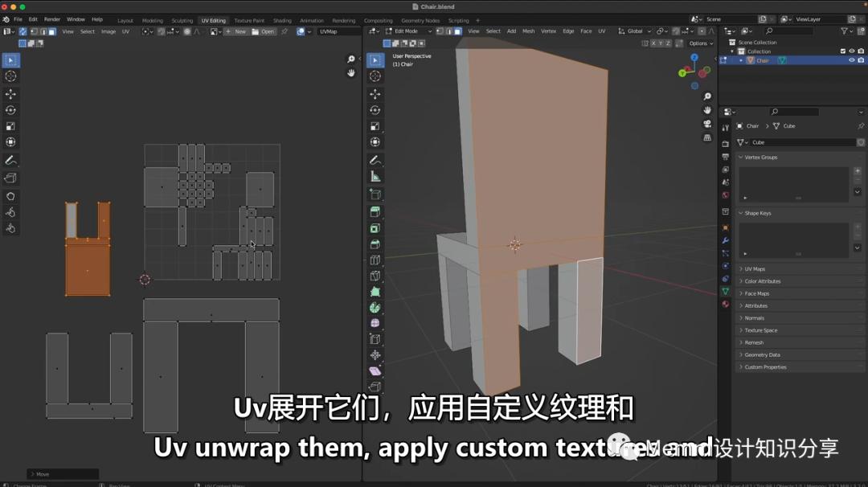Expand the UV Maps panel
The image size is (868, 487).
755,269
